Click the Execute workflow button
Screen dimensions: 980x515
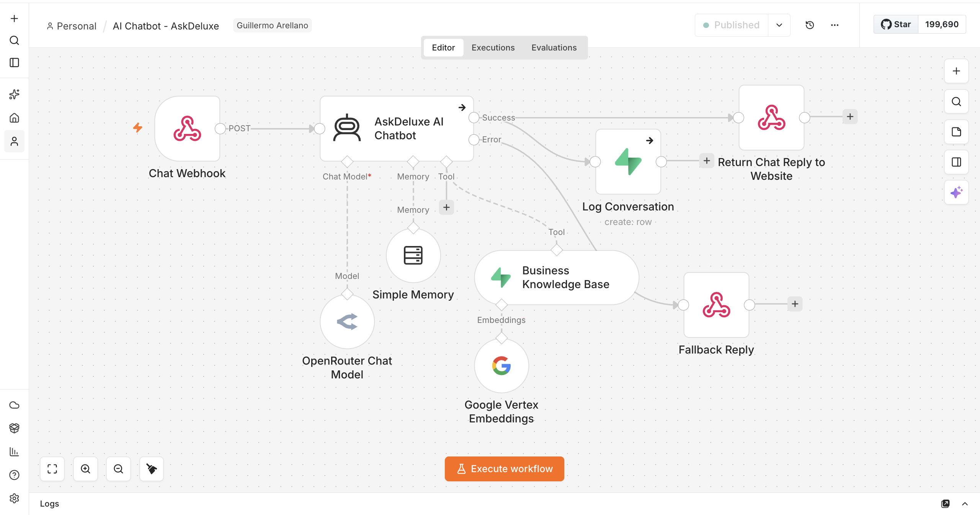coord(505,469)
